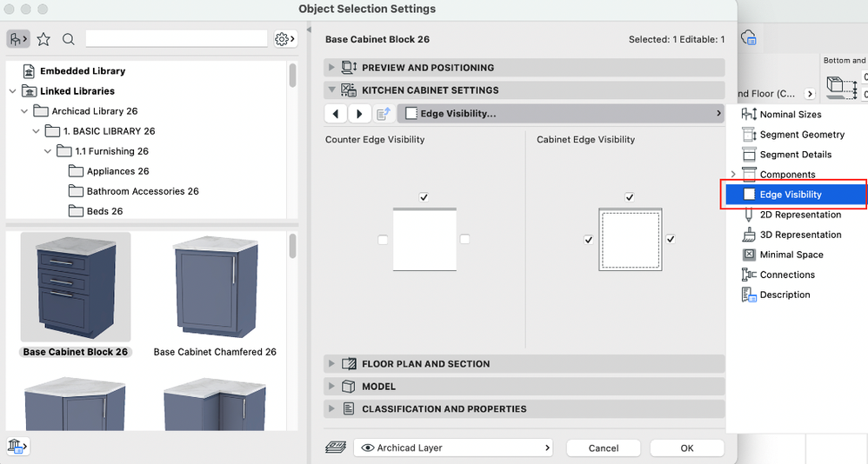
Task: Click the object thumbnails scrollbar
Action: pos(292,246)
